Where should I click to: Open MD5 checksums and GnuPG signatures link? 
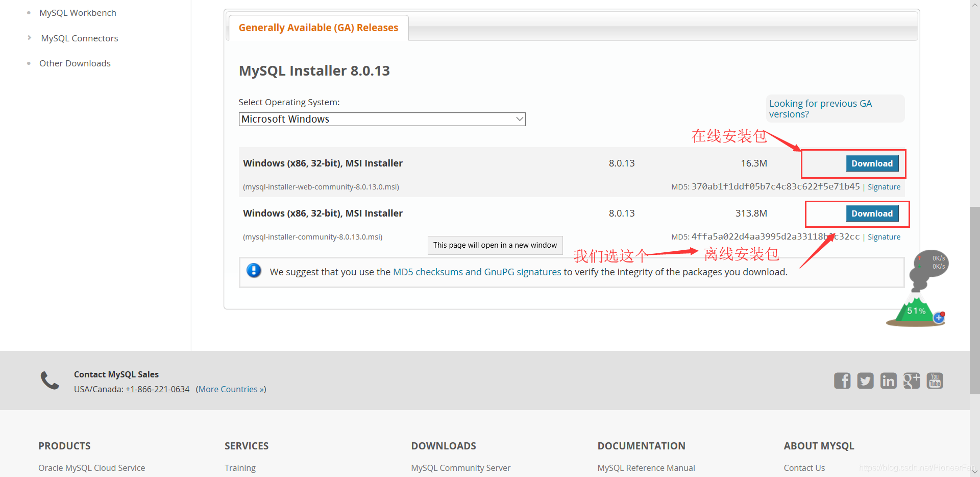point(477,272)
